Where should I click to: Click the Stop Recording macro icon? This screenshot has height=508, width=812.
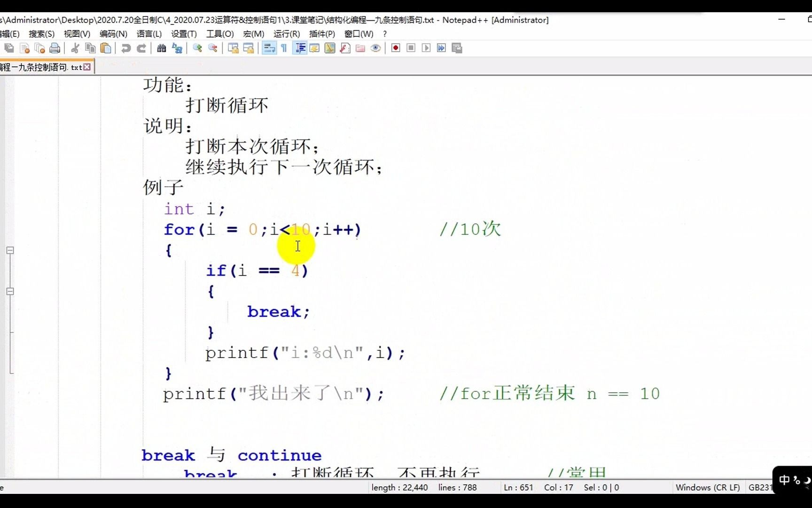click(411, 48)
